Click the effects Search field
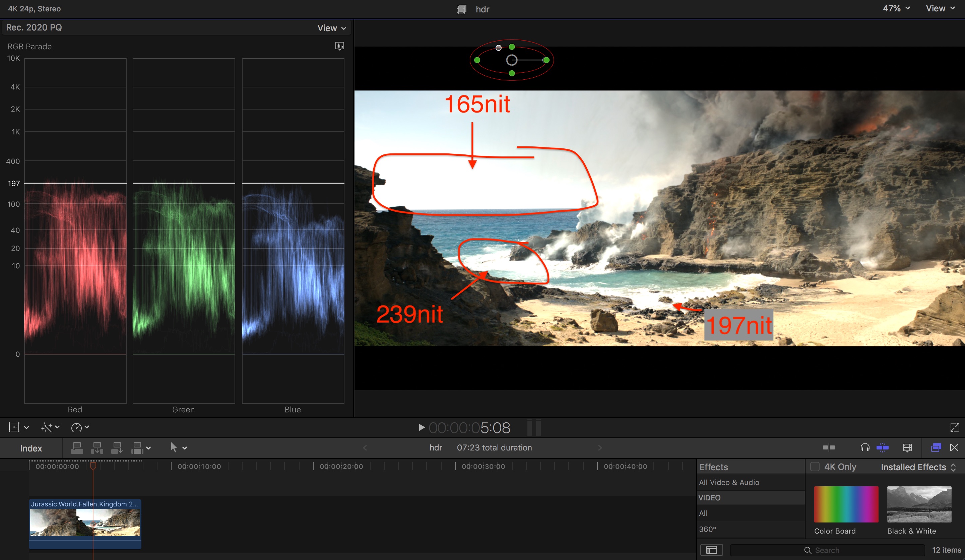The image size is (965, 560). (x=827, y=550)
